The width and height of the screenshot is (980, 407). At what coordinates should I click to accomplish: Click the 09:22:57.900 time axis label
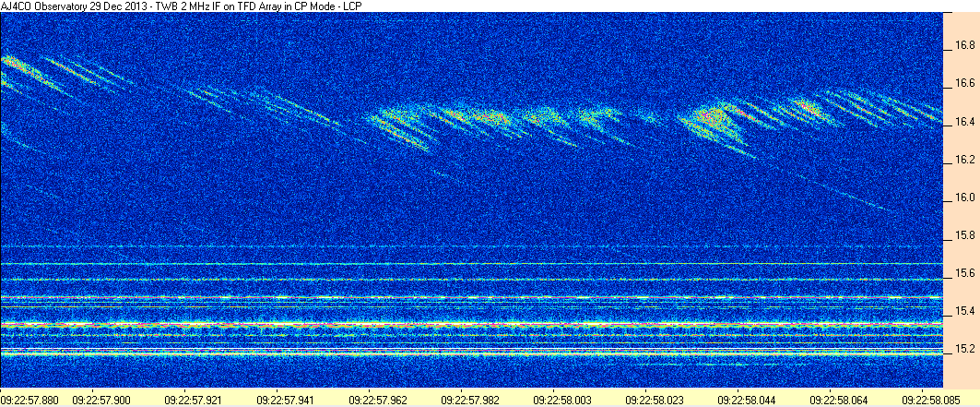(102, 398)
